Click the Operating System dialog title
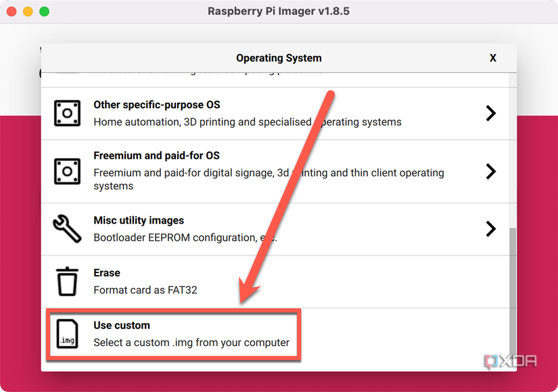Screen dimensions: 558x392 tap(279, 58)
